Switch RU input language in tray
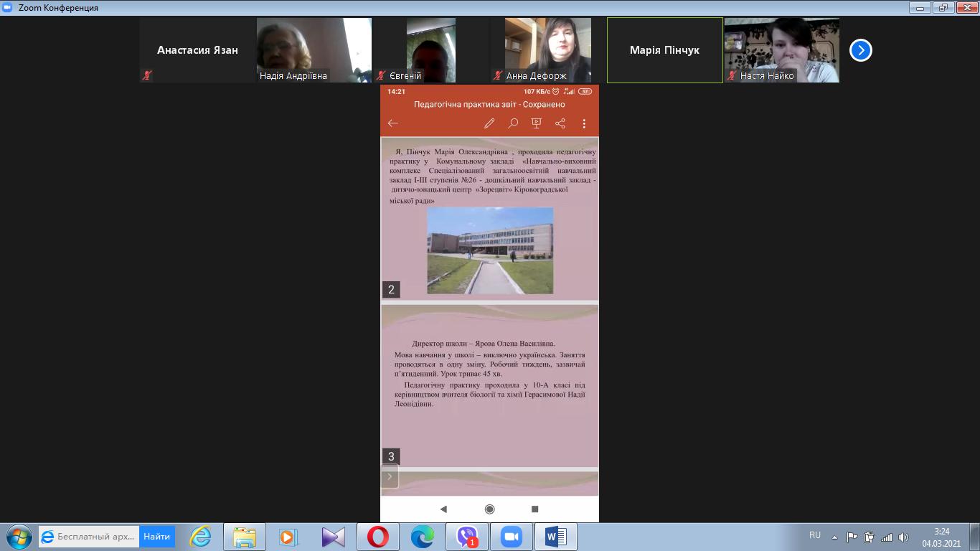This screenshot has height=551, width=980. pyautogui.click(x=814, y=535)
